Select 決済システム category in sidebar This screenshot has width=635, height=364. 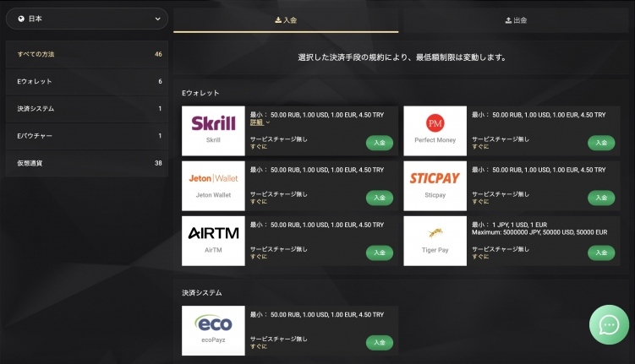click(x=86, y=108)
